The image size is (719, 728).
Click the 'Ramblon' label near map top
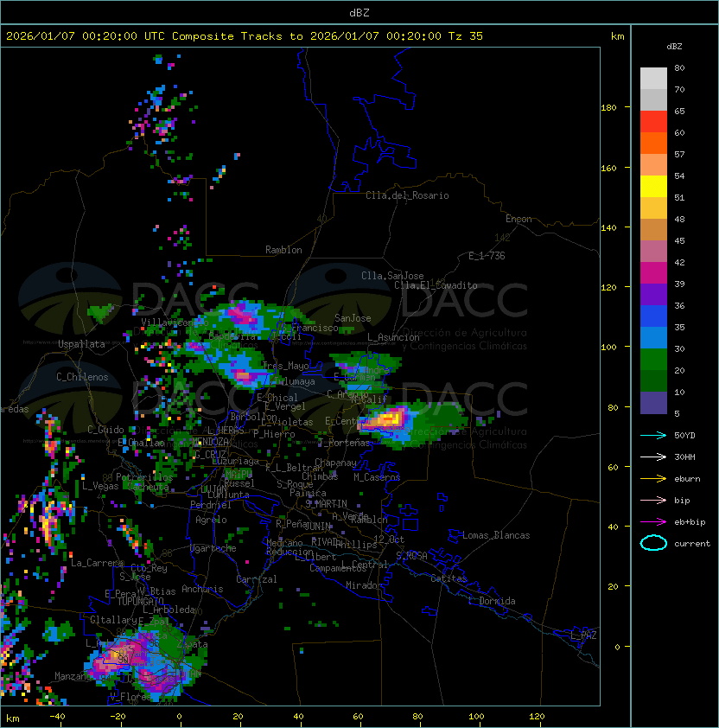click(283, 250)
